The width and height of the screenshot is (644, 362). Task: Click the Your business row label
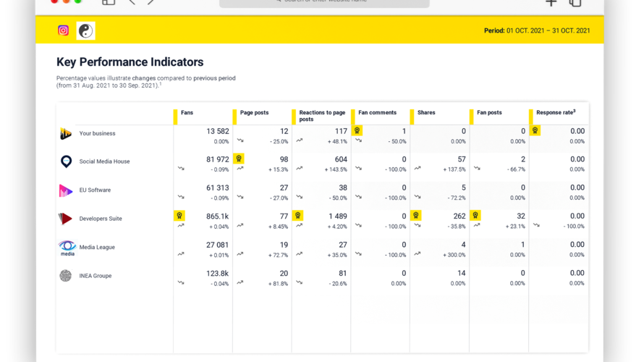tap(98, 133)
